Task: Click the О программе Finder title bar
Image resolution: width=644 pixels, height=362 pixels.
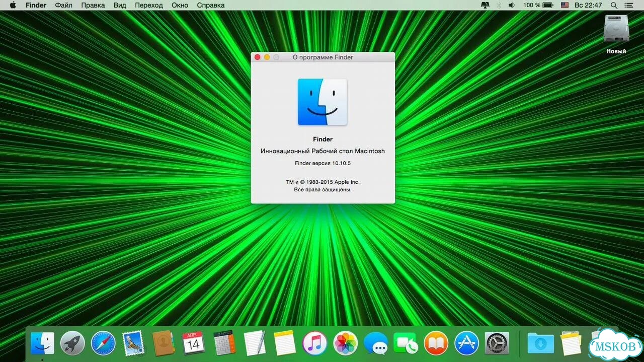Action: [323, 57]
